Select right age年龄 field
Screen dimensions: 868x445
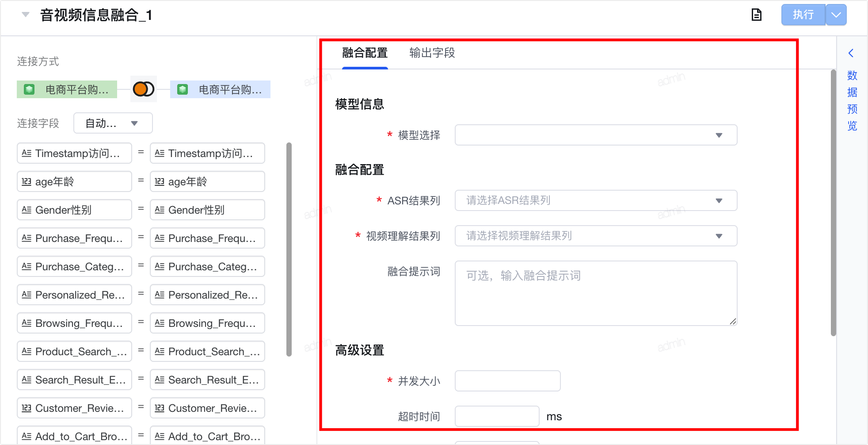click(x=207, y=181)
